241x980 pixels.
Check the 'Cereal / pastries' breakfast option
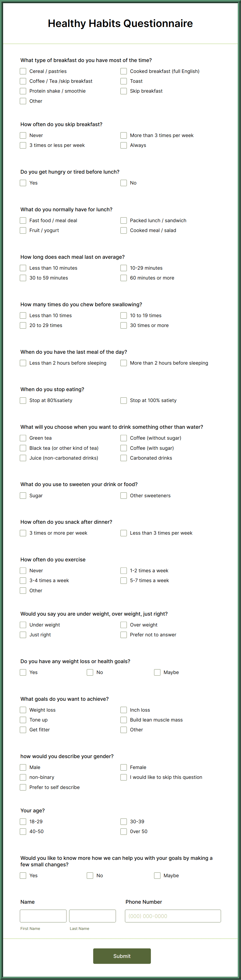[x=23, y=71]
